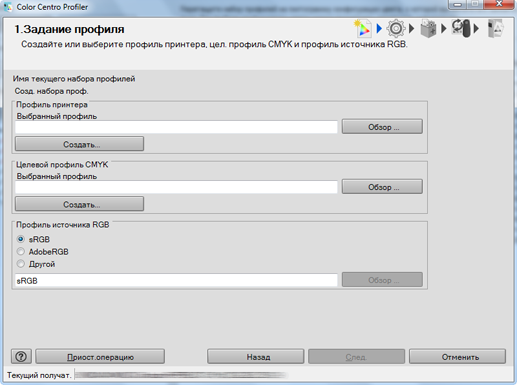Select the sRGB radio button
Viewport: 517px width, 385px height.
[21, 239]
